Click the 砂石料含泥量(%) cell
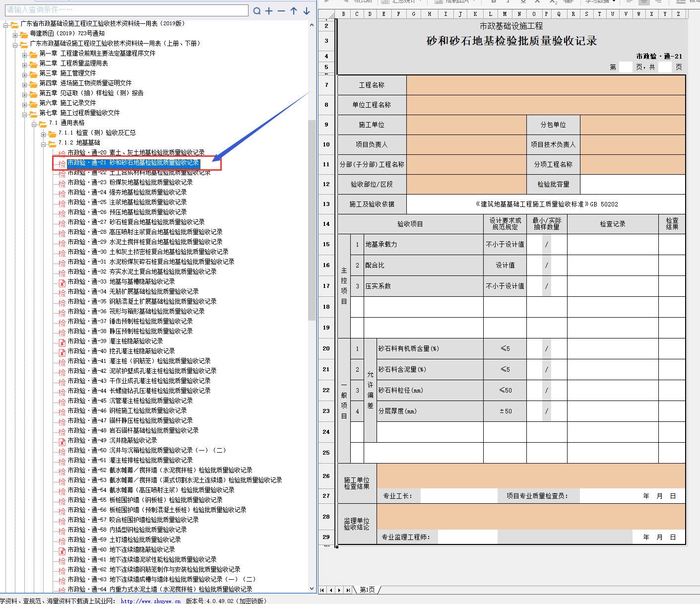This screenshot has height=604, width=700. pyautogui.click(x=430, y=369)
